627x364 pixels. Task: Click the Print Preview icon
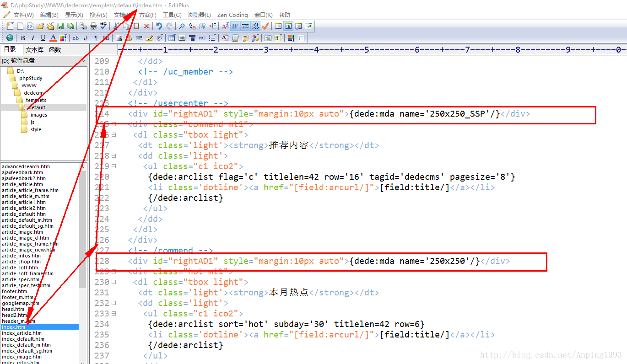83,26
